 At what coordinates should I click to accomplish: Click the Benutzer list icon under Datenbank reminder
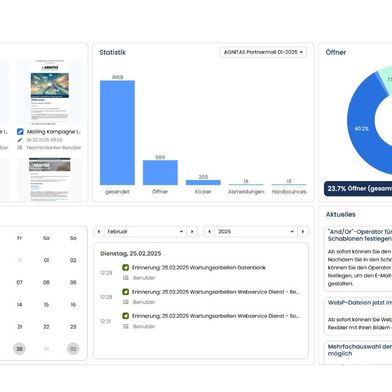pyautogui.click(x=126, y=278)
